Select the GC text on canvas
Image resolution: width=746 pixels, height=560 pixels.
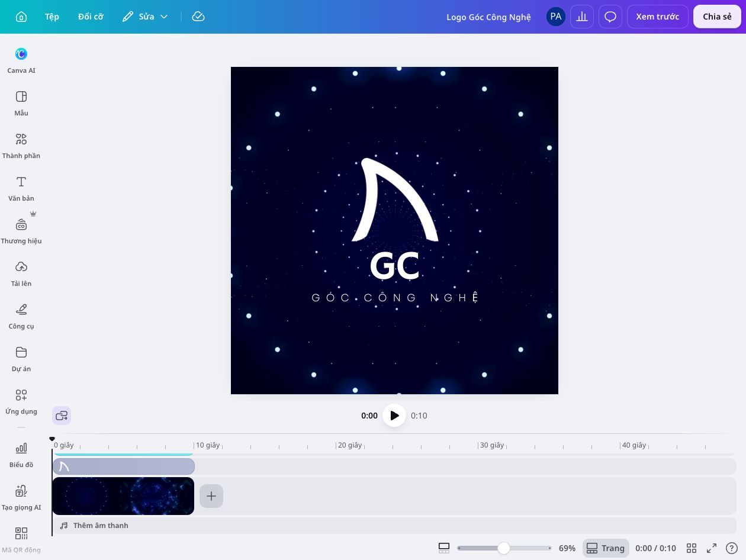pos(395,266)
